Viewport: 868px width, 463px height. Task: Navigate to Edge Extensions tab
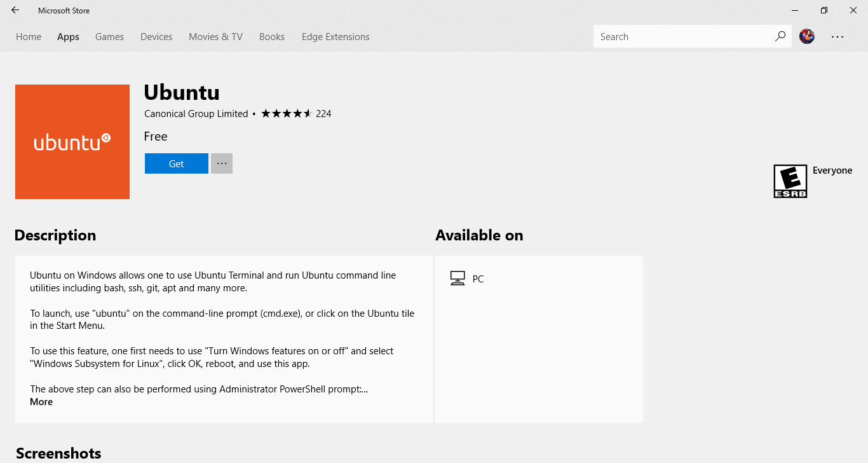coord(336,37)
